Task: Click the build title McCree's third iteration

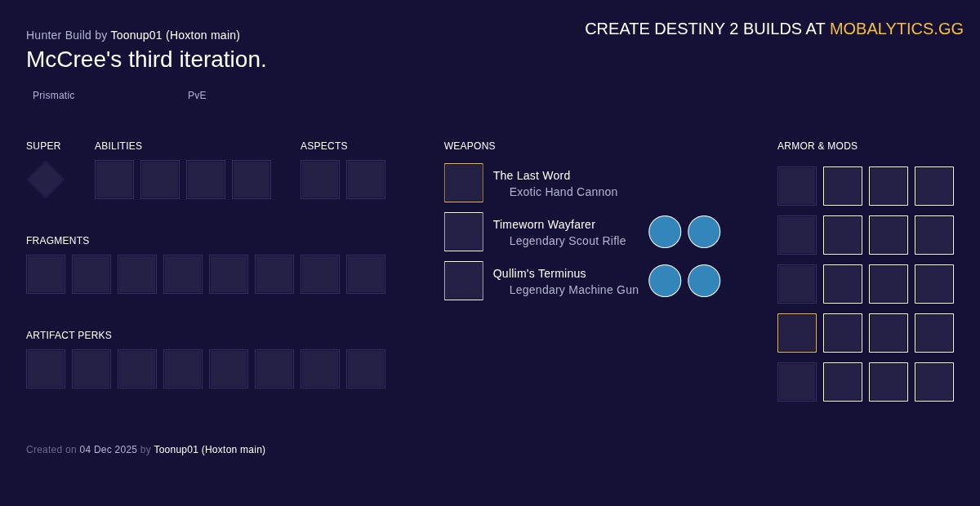Action: (146, 59)
